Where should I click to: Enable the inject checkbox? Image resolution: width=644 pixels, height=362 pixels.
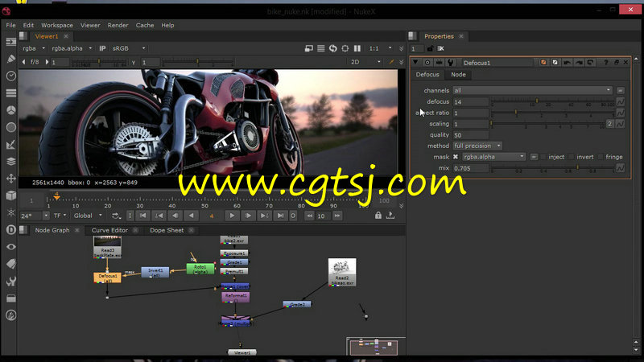point(543,157)
